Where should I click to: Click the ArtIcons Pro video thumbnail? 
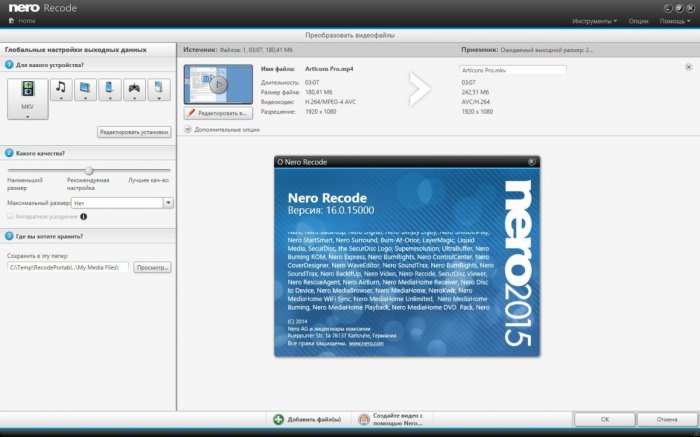[218, 84]
